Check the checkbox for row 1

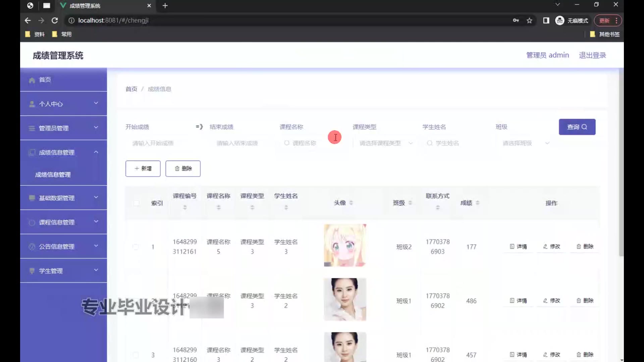tap(136, 247)
